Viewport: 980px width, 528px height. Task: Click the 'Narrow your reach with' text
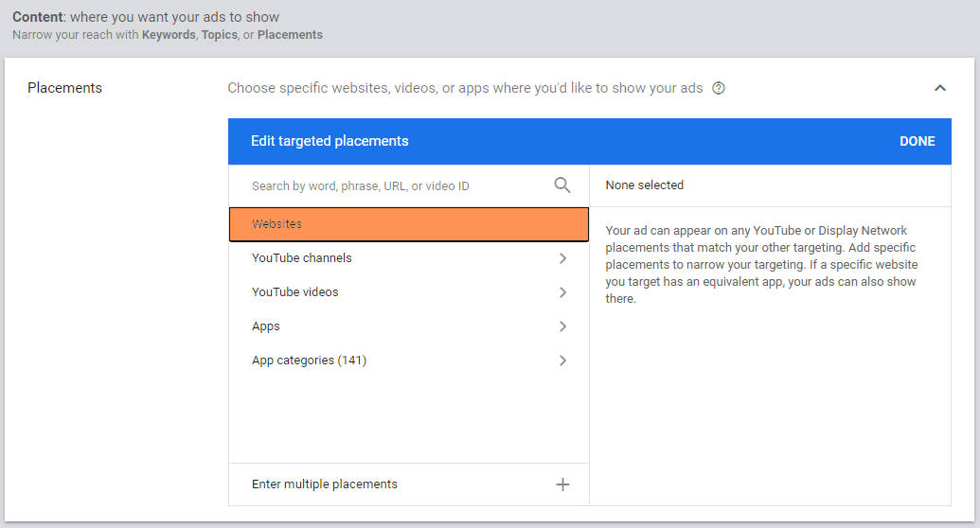[x=168, y=35]
